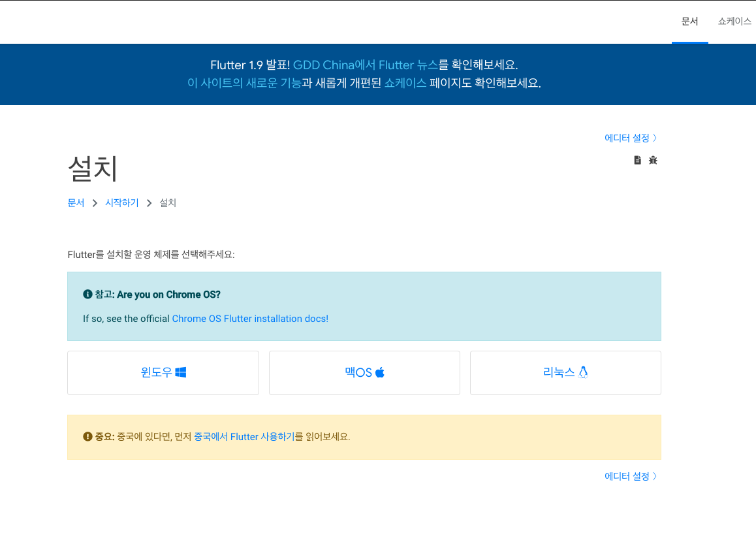Go to 시작하기 breadcrumb link
Image resolution: width=756 pixels, height=544 pixels.
click(122, 203)
